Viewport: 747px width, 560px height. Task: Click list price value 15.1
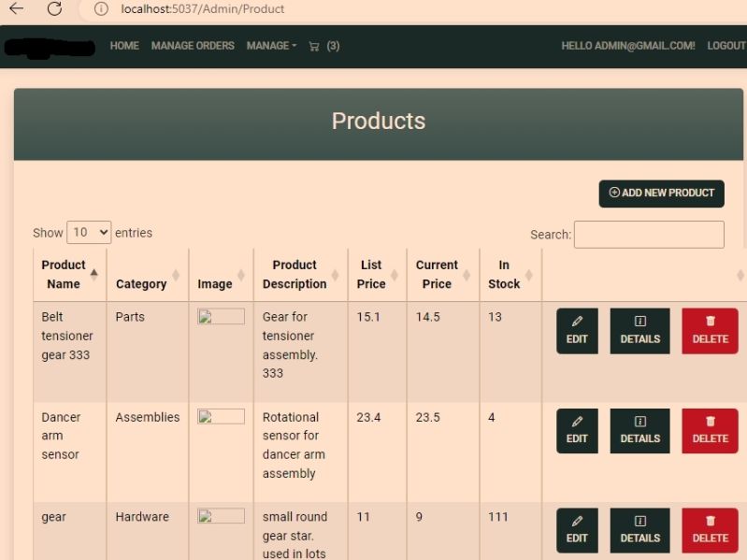click(368, 317)
